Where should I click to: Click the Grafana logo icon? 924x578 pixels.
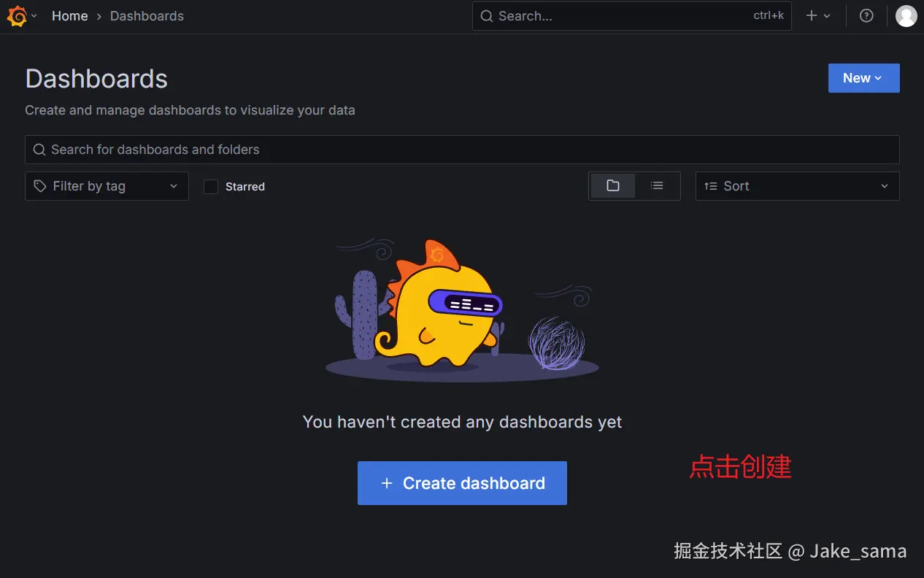(15, 15)
